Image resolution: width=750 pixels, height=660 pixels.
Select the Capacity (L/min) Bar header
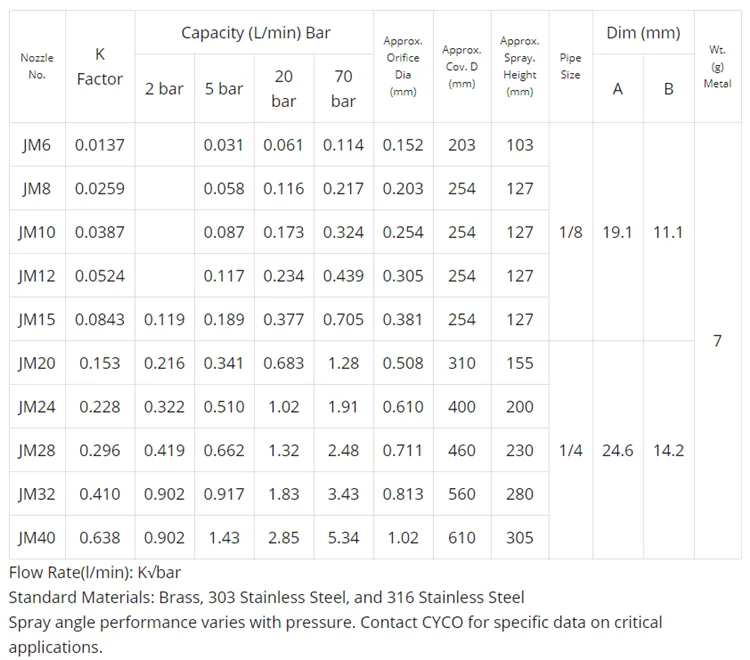click(x=254, y=33)
